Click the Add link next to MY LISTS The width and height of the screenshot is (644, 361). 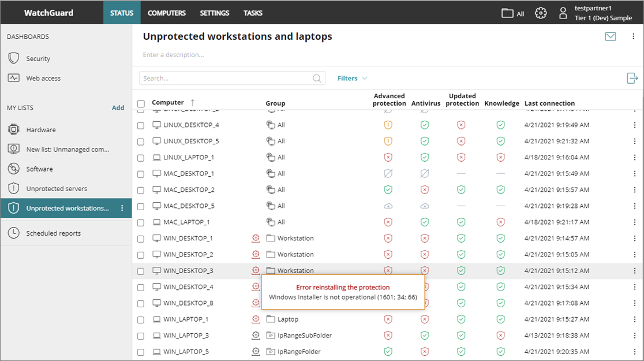pyautogui.click(x=118, y=107)
